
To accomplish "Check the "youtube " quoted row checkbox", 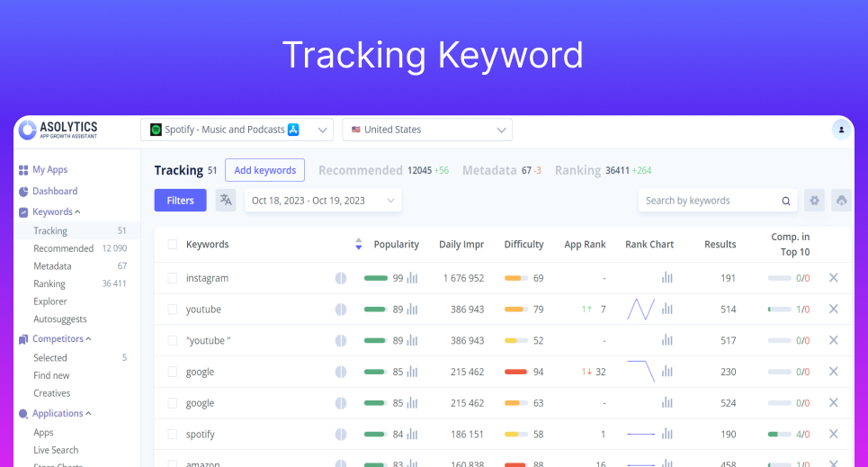I will (x=173, y=340).
